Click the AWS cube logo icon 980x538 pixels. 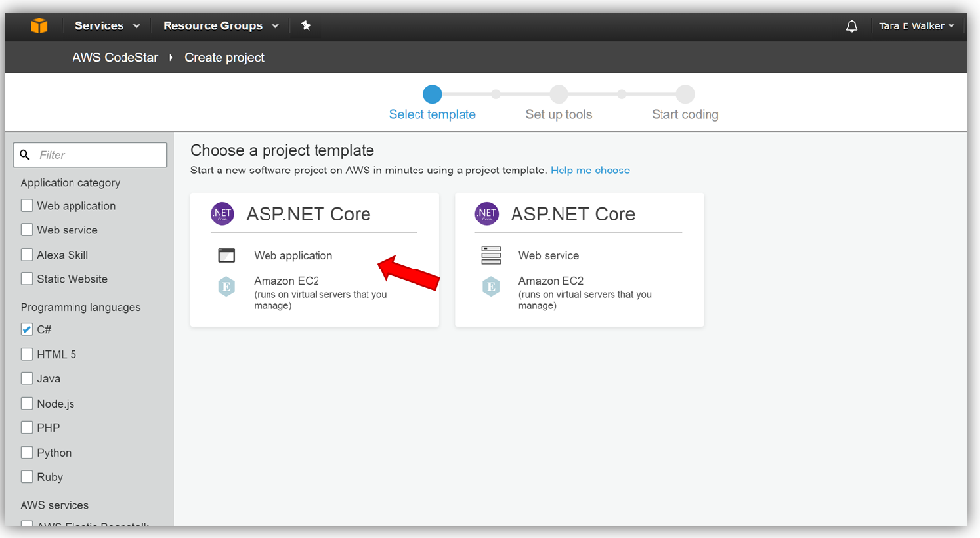coord(39,25)
